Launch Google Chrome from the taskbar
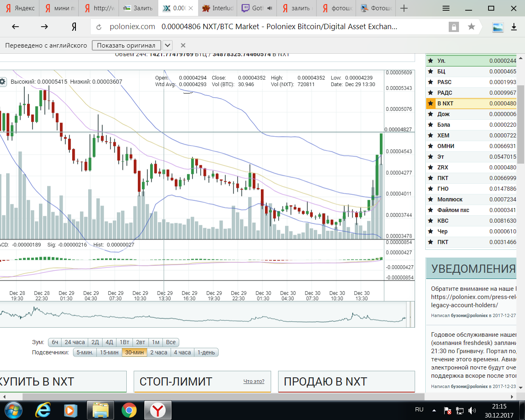This screenshot has width=525, height=420. [129, 410]
